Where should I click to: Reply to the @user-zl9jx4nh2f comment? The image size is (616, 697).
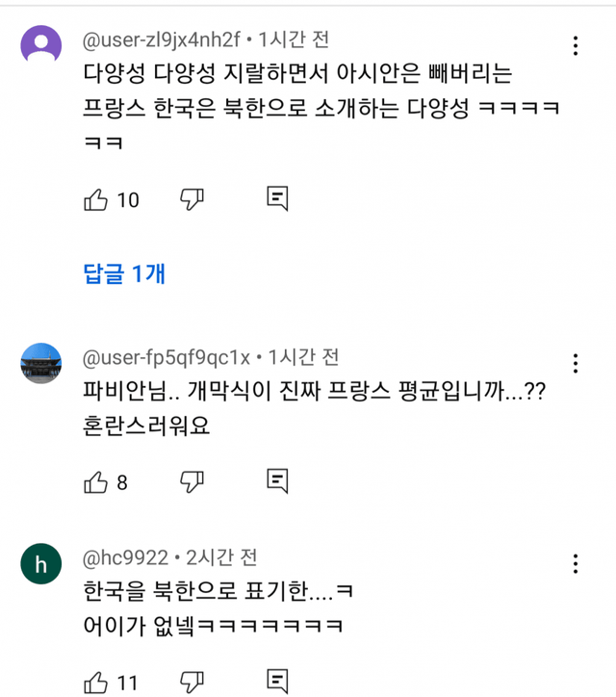click(x=277, y=199)
